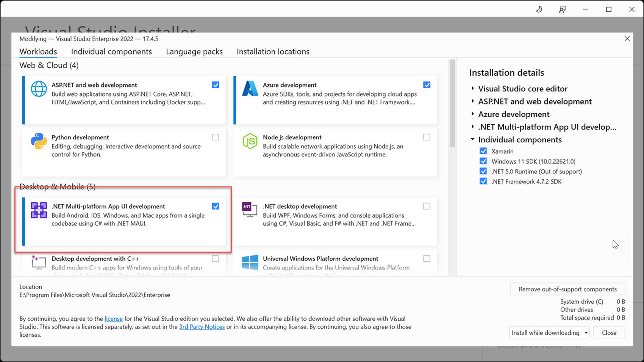Uncheck the Azure development workload
Viewport: 644px width, 362px height.
click(427, 85)
